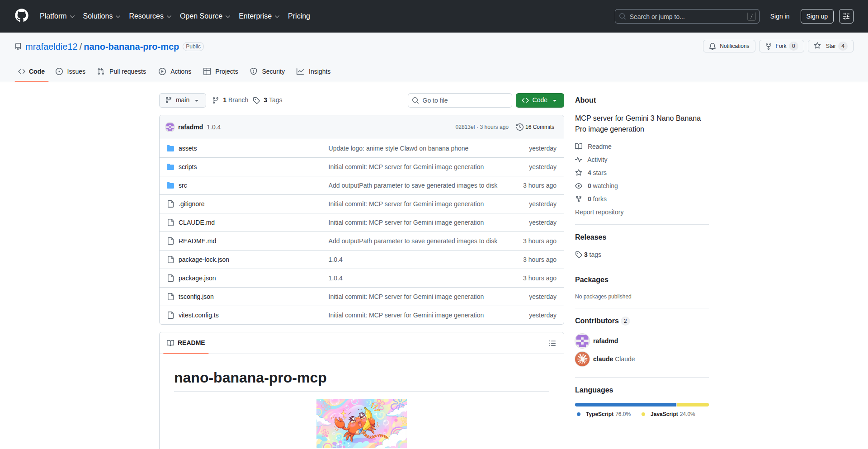Open the Insights tab
This screenshot has width=868, height=449.
pos(313,71)
